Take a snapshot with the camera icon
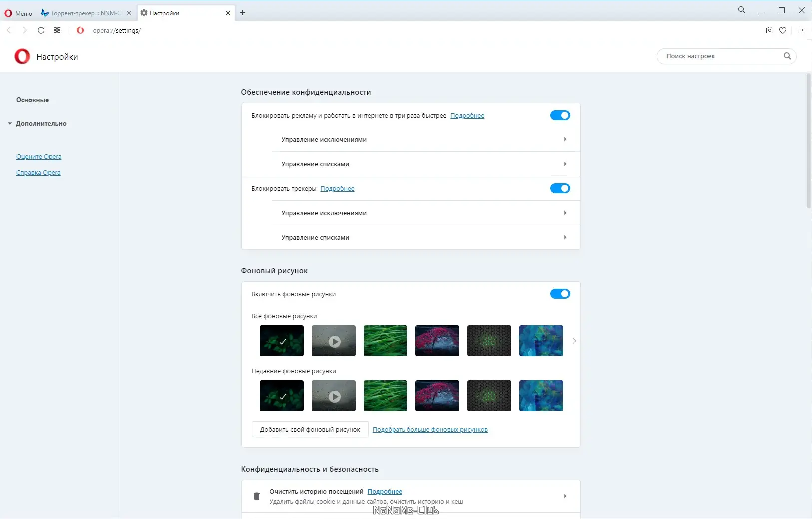The height and width of the screenshot is (519, 812). coord(770,30)
